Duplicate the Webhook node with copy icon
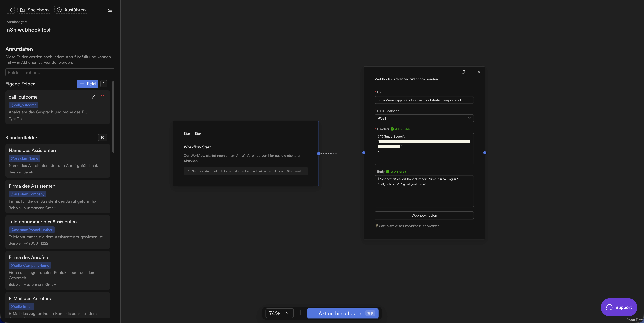The height and width of the screenshot is (323, 644). 463,72
